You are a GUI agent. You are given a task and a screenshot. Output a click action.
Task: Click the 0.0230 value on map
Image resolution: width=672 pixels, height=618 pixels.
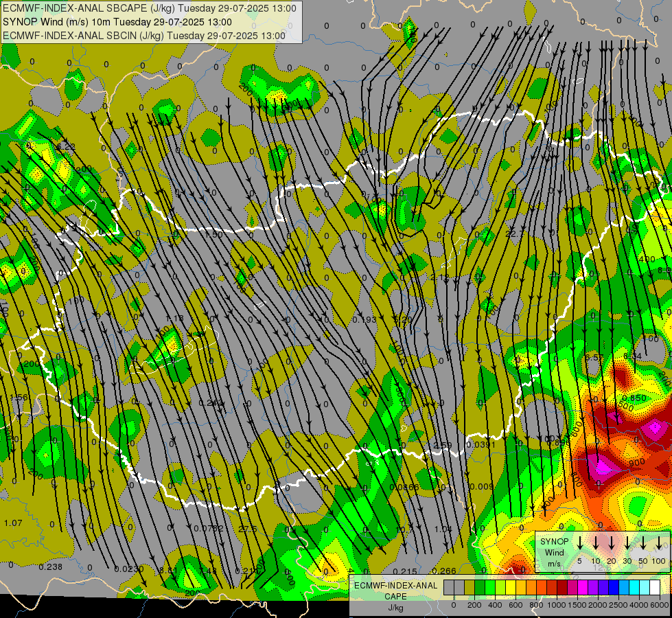click(129, 569)
